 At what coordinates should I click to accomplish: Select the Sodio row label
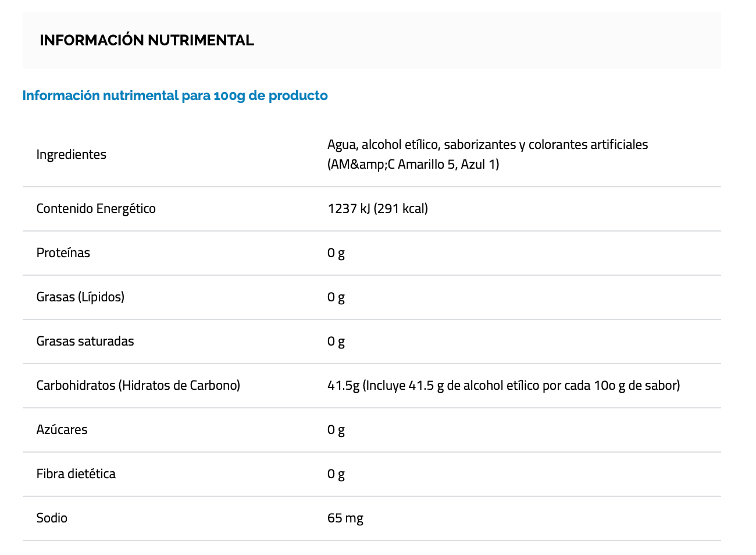(x=52, y=518)
